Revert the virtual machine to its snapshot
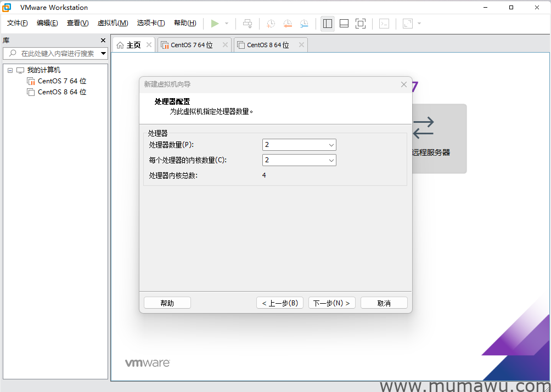This screenshot has width=551, height=392. point(288,23)
